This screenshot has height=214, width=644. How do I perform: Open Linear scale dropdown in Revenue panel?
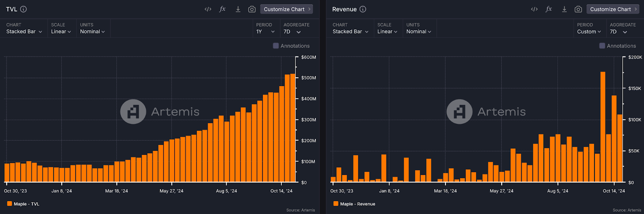[x=387, y=32]
